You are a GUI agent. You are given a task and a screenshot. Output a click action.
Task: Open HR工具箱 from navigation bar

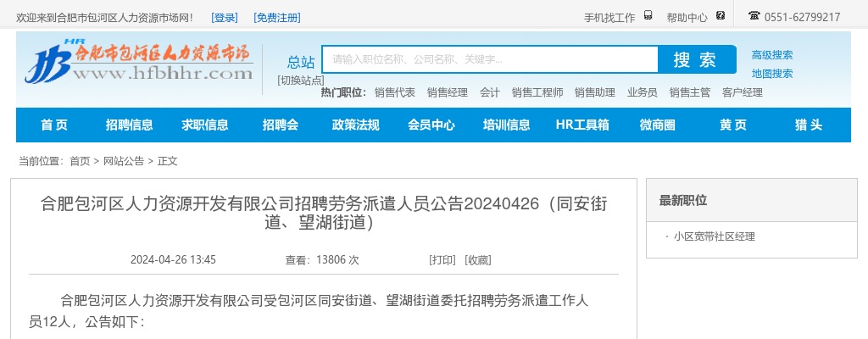[x=582, y=125]
